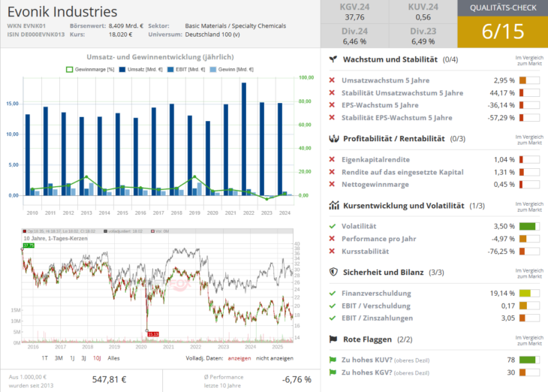Click the Rote Flaggen black flag icon

click(x=333, y=339)
